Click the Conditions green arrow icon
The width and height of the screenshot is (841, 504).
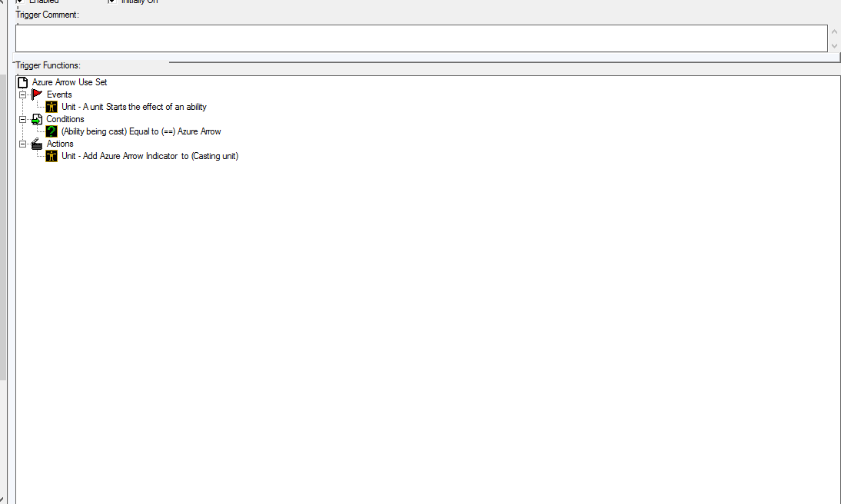pyautogui.click(x=36, y=119)
